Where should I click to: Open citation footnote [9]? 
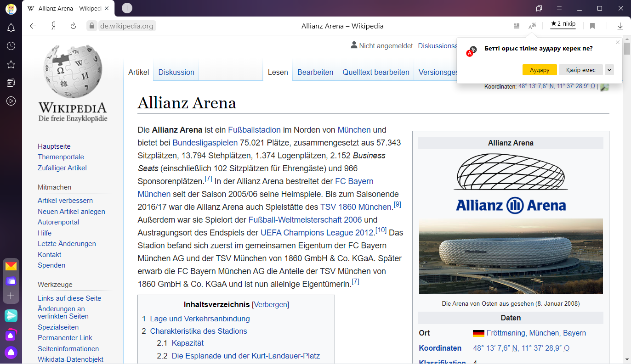(398, 204)
